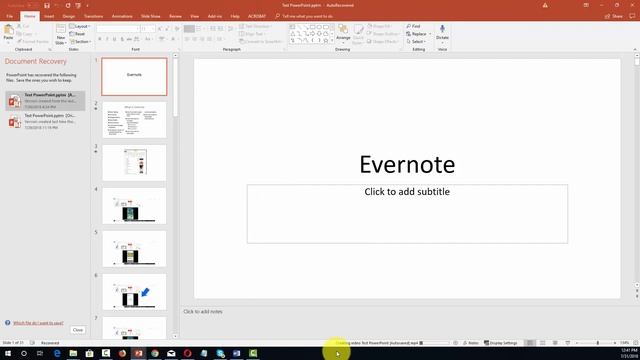Reset the slide with Reset button
Screen dimensions: 640x360
click(77, 34)
